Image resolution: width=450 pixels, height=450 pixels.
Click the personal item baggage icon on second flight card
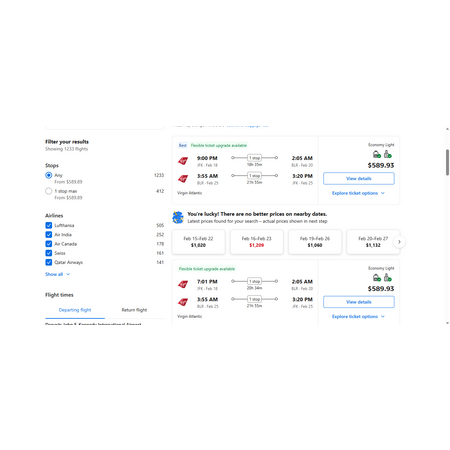377,278
